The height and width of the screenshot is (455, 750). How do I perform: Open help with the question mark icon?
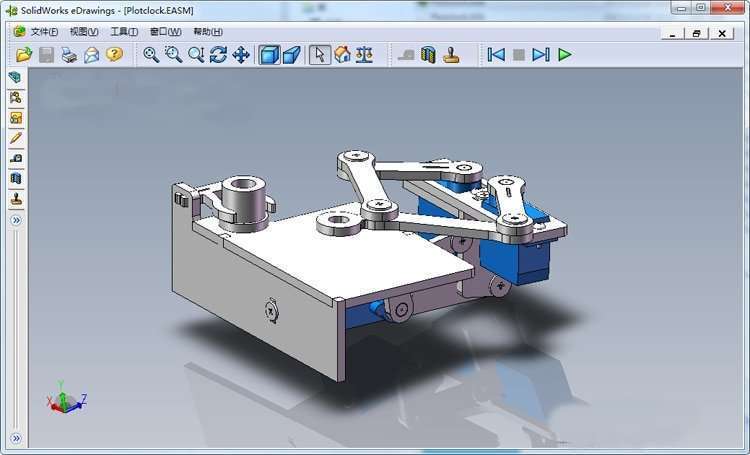click(x=114, y=54)
